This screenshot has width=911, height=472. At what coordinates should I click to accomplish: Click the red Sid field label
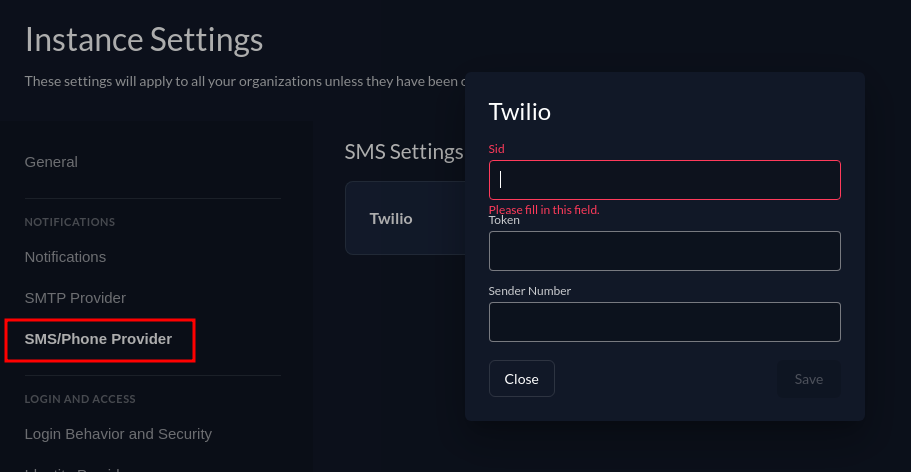click(x=496, y=149)
